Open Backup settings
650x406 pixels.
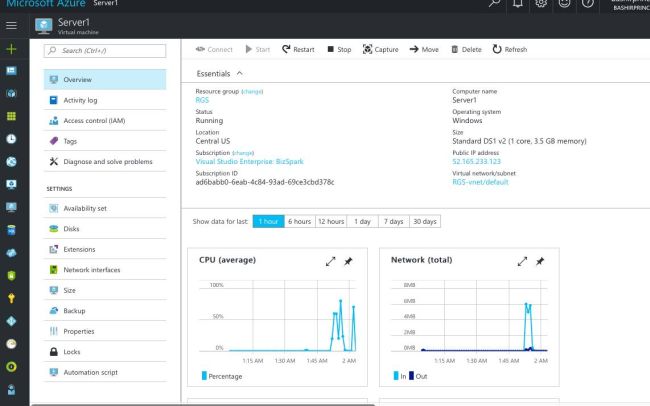click(x=105, y=311)
